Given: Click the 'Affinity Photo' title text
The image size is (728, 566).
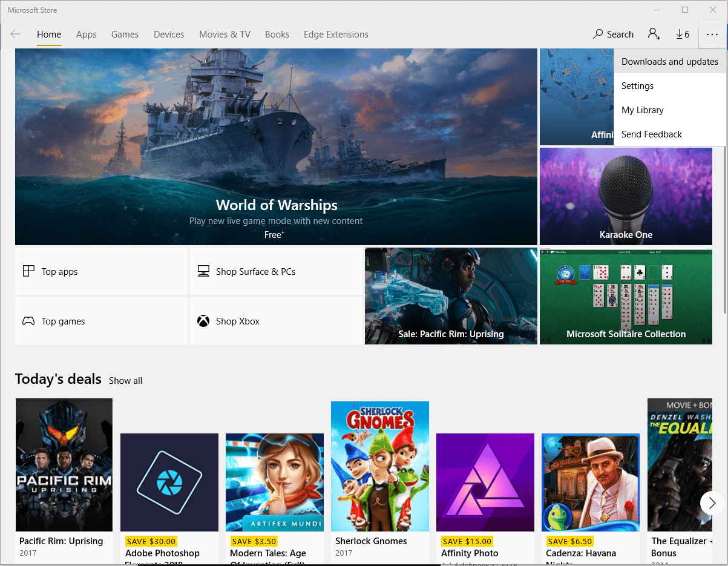Looking at the screenshot, I should point(470,553).
